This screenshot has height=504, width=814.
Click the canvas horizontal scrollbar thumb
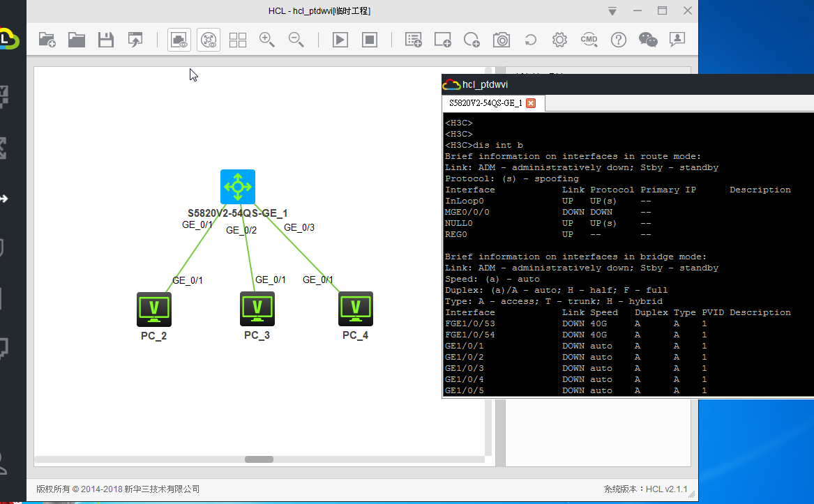click(x=259, y=459)
